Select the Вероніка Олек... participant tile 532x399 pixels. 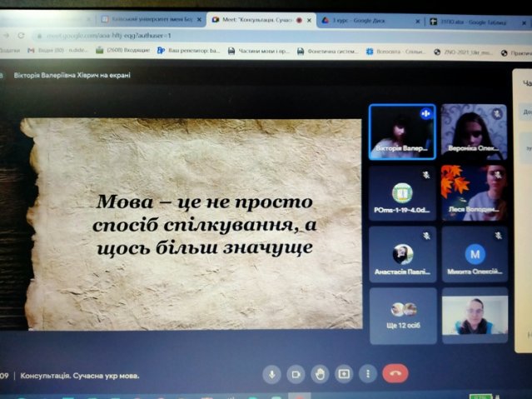pos(474,132)
